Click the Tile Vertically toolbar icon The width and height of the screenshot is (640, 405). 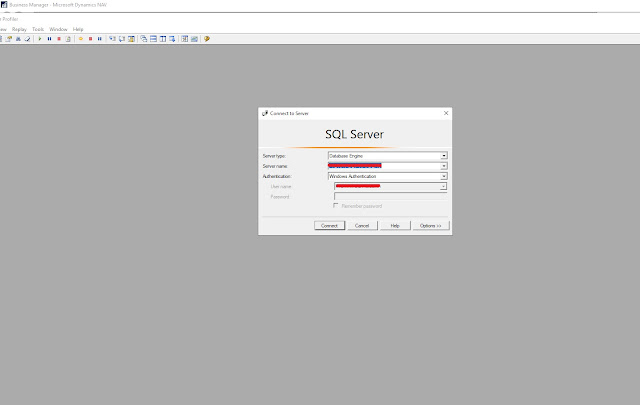[163, 39]
